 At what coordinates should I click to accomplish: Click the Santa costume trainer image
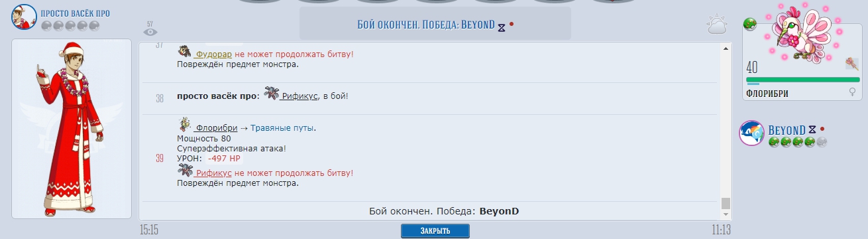(x=71, y=127)
